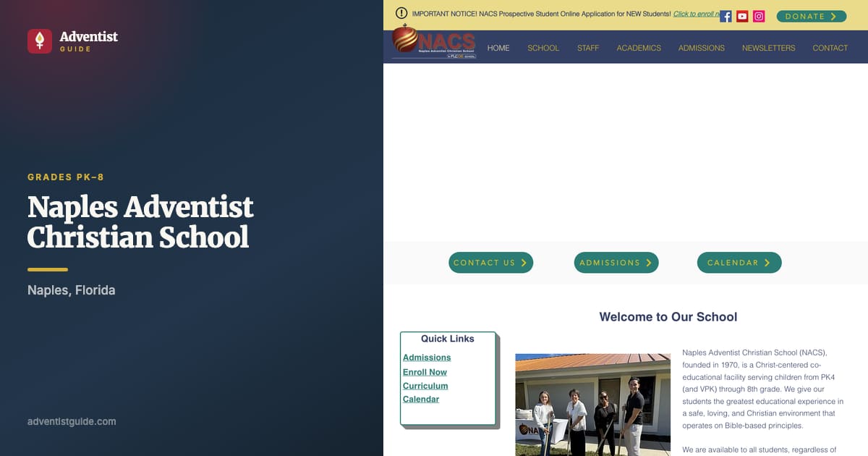Click the IMPORTANT NOTICE banner text
This screenshot has width=868, height=456.
pos(541,14)
